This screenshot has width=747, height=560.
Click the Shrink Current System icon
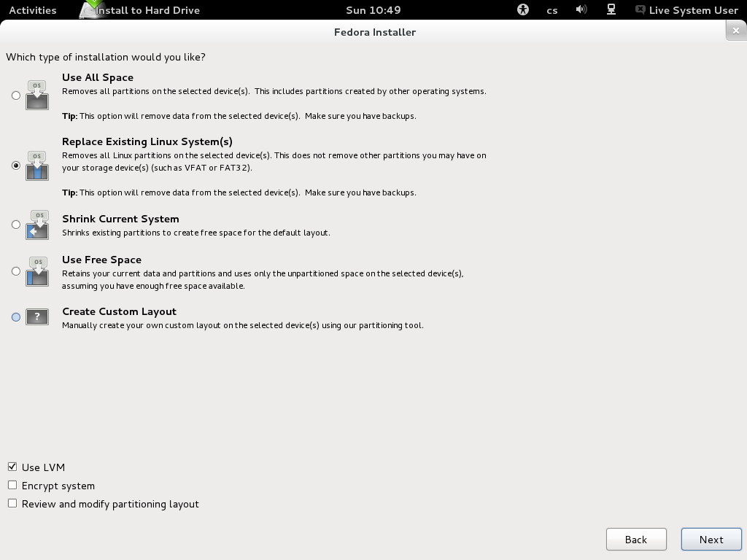(x=37, y=225)
